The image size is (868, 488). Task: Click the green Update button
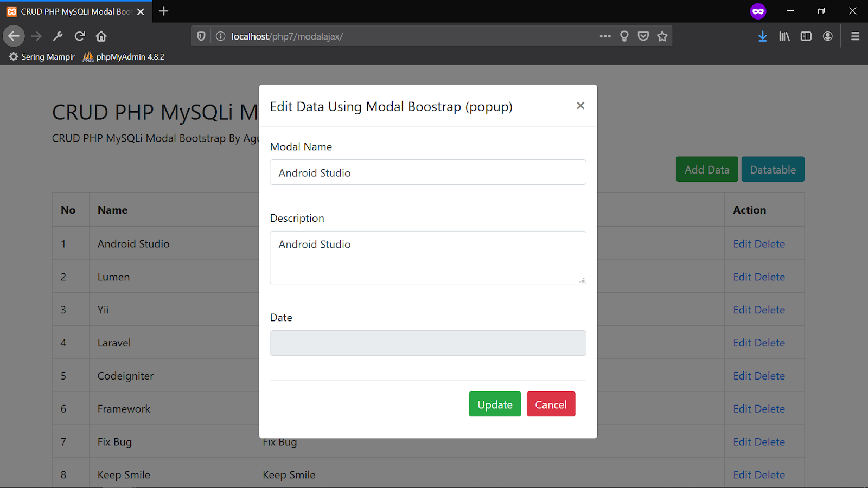[495, 404]
